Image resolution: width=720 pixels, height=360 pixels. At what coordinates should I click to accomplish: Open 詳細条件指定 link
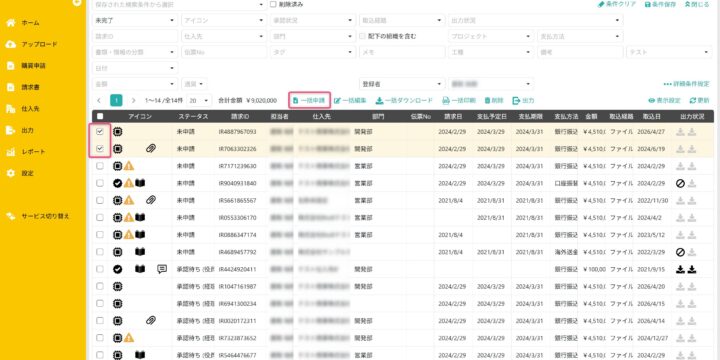tap(686, 84)
